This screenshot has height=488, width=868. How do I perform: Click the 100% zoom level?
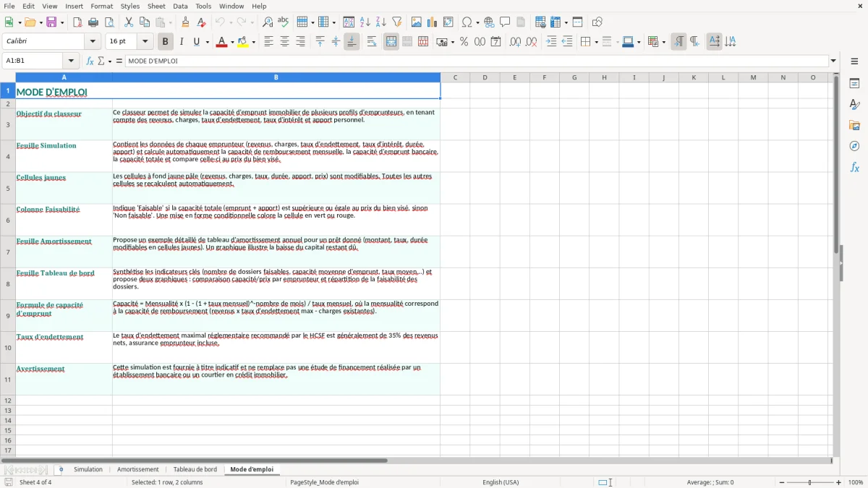[856, 482]
